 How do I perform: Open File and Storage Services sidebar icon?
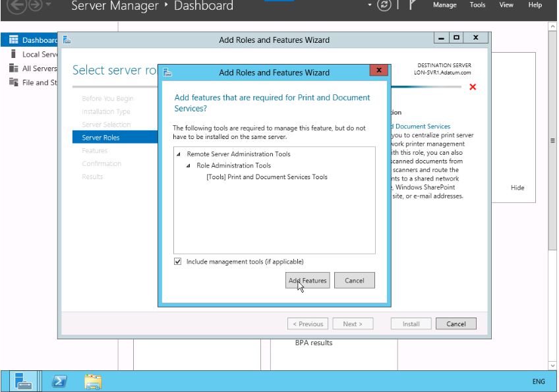coord(13,82)
